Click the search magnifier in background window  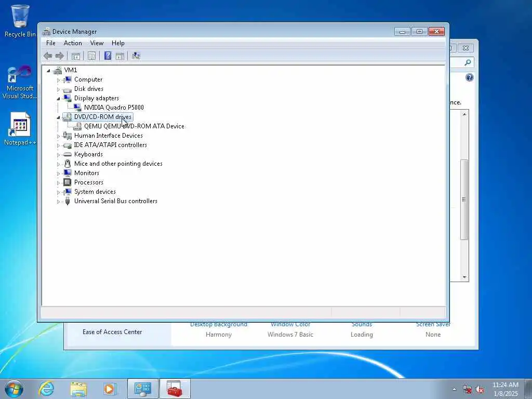468,62
